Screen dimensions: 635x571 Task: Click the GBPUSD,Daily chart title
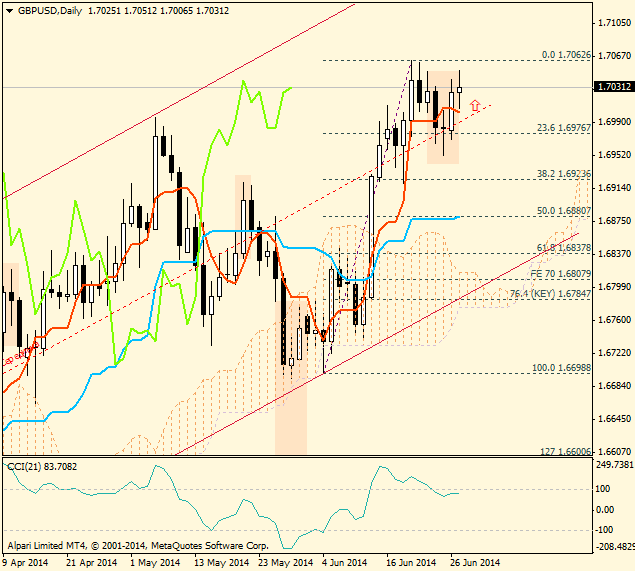pos(50,11)
